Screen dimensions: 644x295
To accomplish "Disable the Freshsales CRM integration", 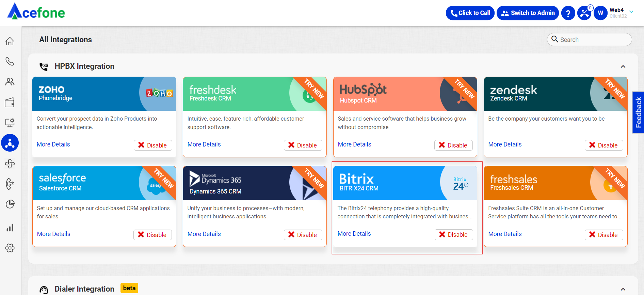I will coord(603,235).
